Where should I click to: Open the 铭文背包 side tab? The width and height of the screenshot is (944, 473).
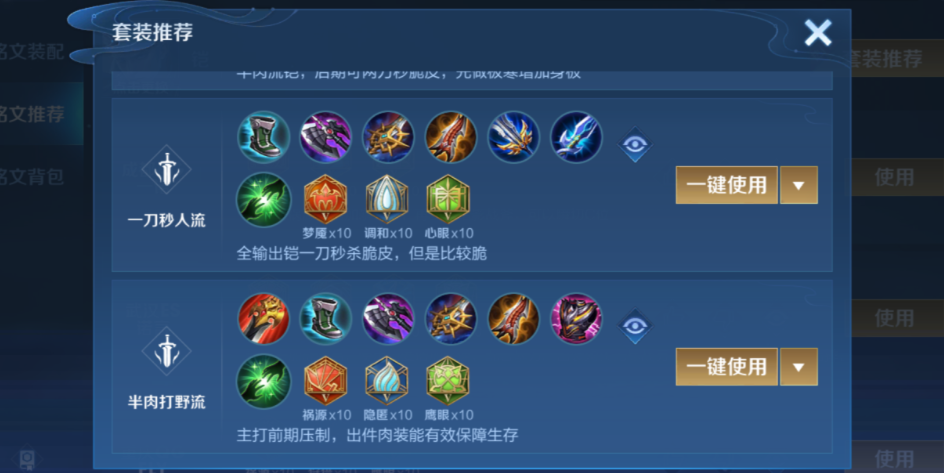point(33,176)
